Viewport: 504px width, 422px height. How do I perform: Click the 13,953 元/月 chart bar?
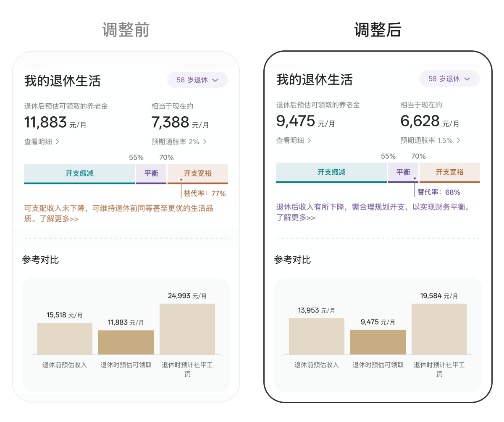pos(317,336)
